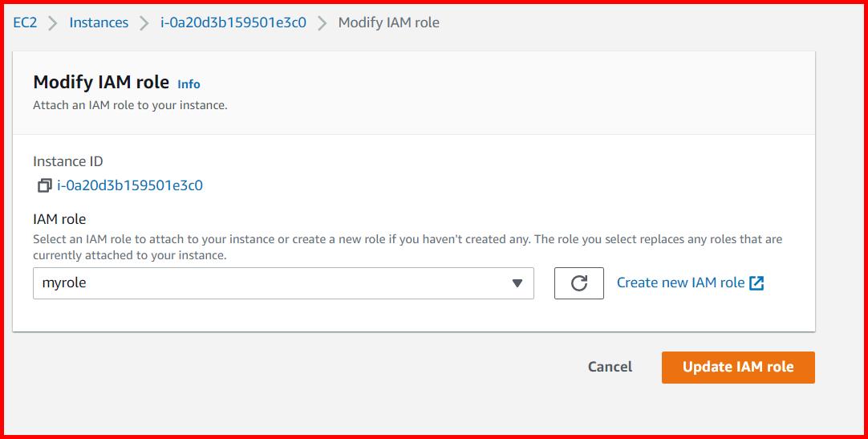Copy the instance ID with the copy icon

[x=45, y=185]
